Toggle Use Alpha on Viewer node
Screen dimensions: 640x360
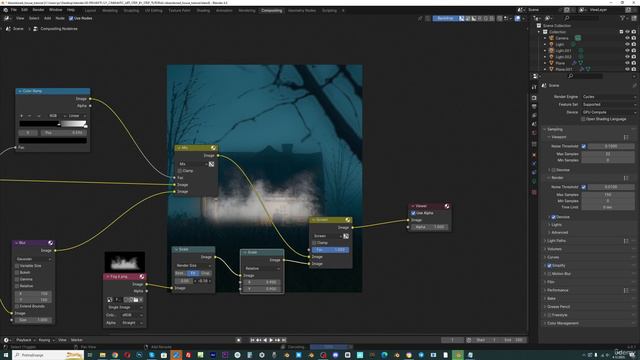[x=413, y=213]
